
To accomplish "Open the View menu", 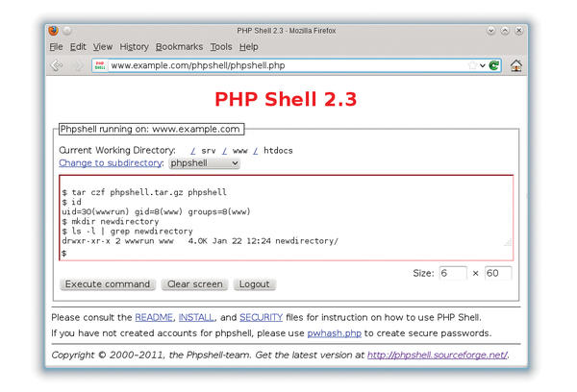I will (103, 47).
